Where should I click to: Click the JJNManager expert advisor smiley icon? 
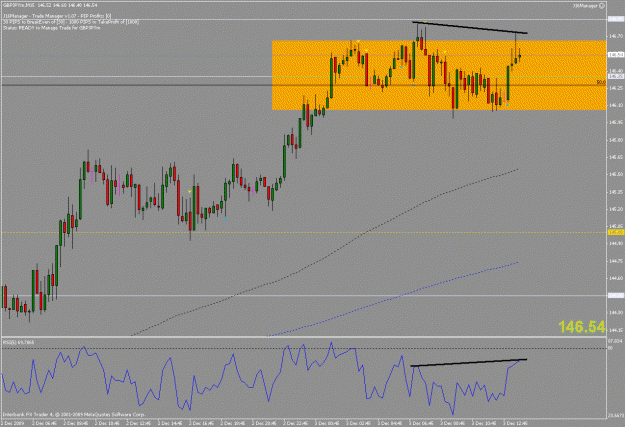click(602, 6)
